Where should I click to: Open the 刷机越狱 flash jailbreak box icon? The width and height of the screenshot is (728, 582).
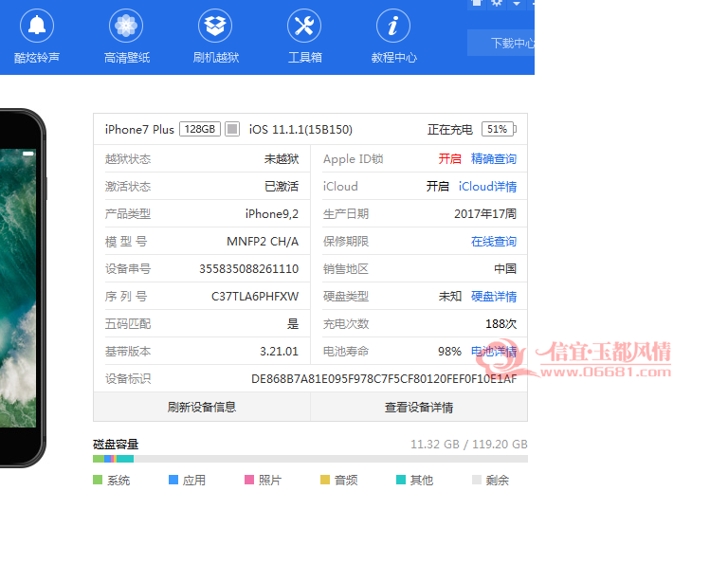click(215, 26)
